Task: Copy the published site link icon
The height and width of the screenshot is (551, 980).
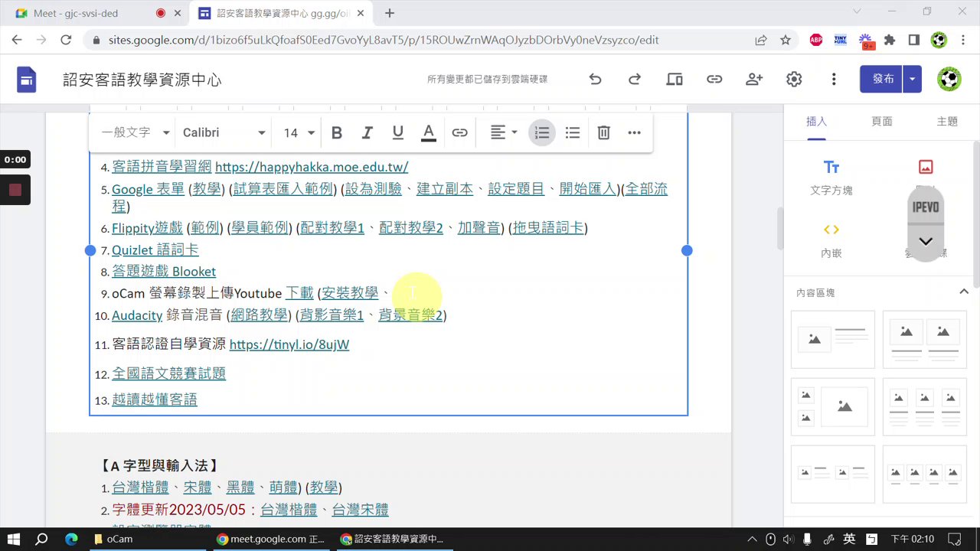Action: (714, 79)
